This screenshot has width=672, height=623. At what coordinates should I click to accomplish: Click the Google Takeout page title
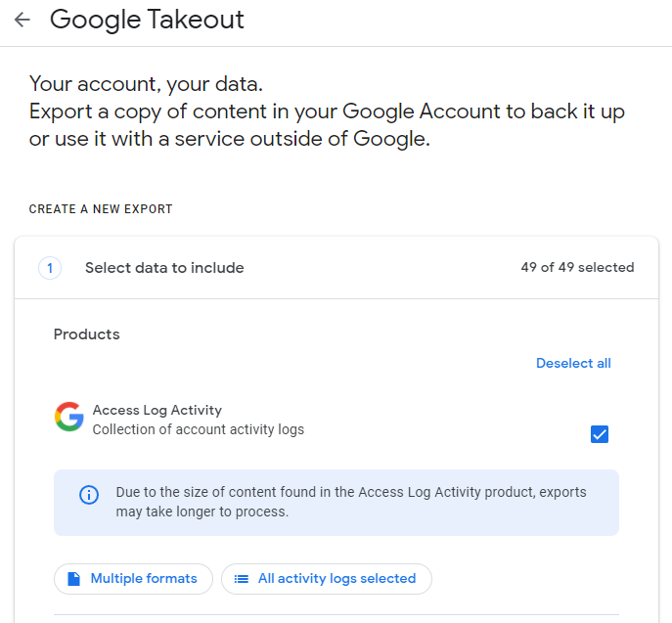click(x=147, y=20)
